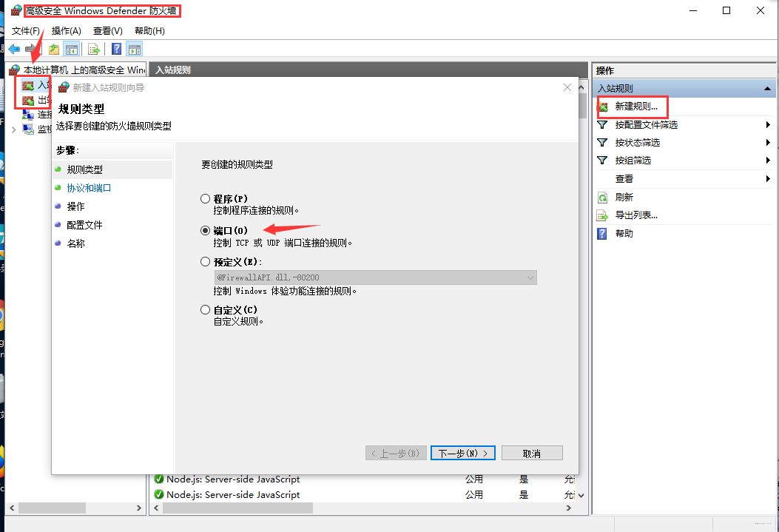Select the 端口(O) radio button
Image resolution: width=779 pixels, height=532 pixels.
click(x=205, y=230)
